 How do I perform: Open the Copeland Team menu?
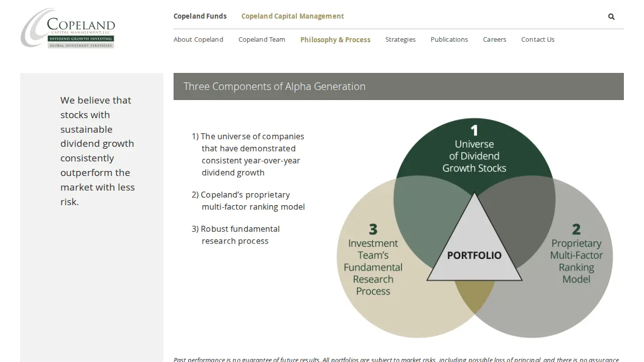(x=262, y=39)
